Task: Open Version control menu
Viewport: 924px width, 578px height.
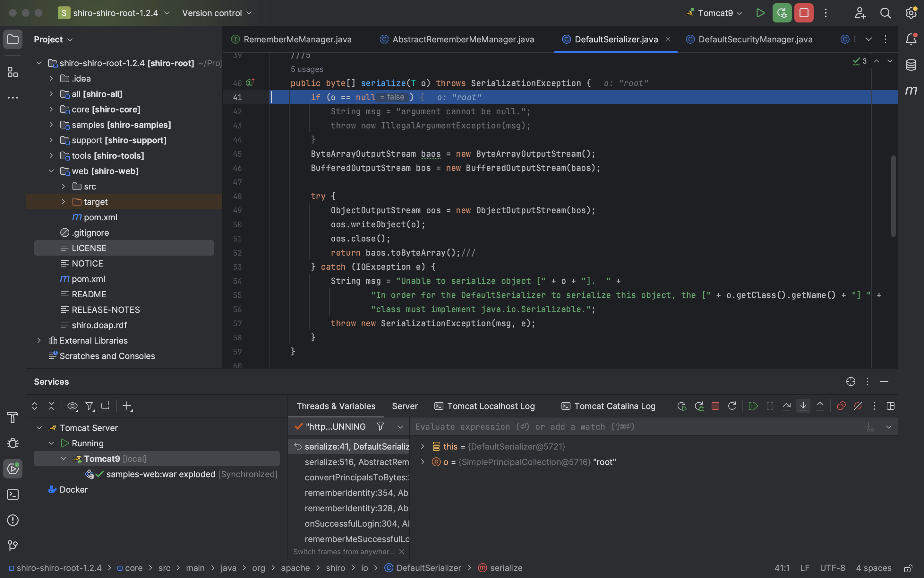Action: coord(217,13)
